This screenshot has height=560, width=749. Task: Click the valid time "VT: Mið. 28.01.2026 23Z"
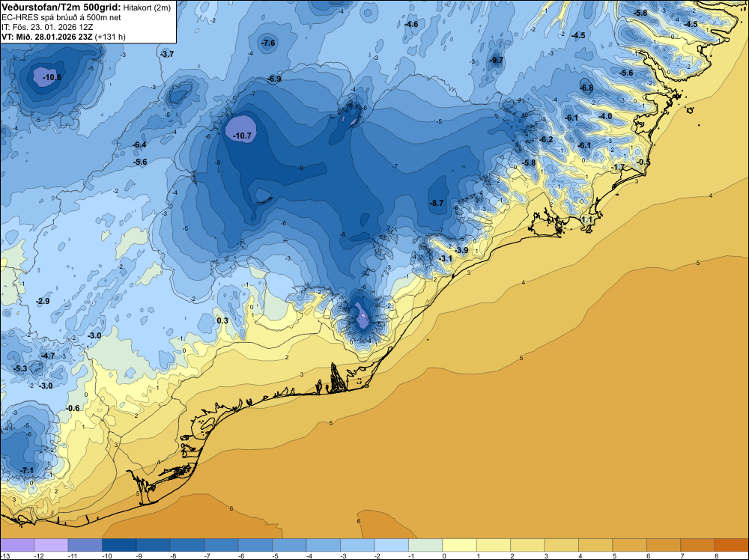click(x=47, y=37)
